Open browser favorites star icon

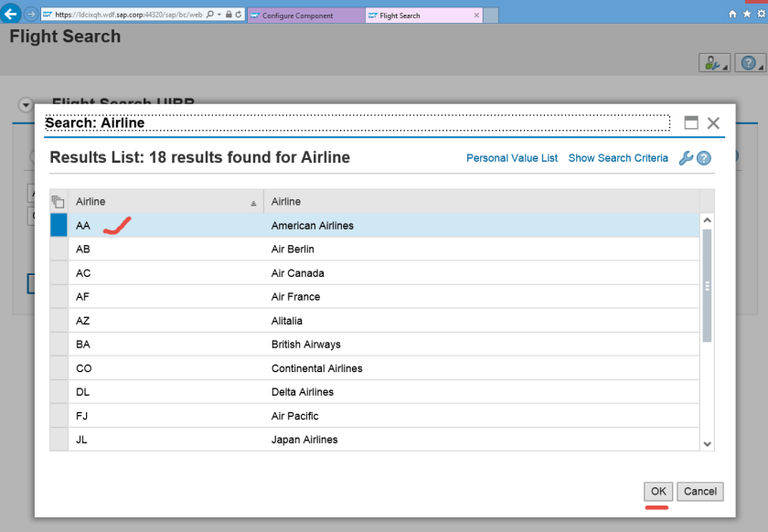745,15
